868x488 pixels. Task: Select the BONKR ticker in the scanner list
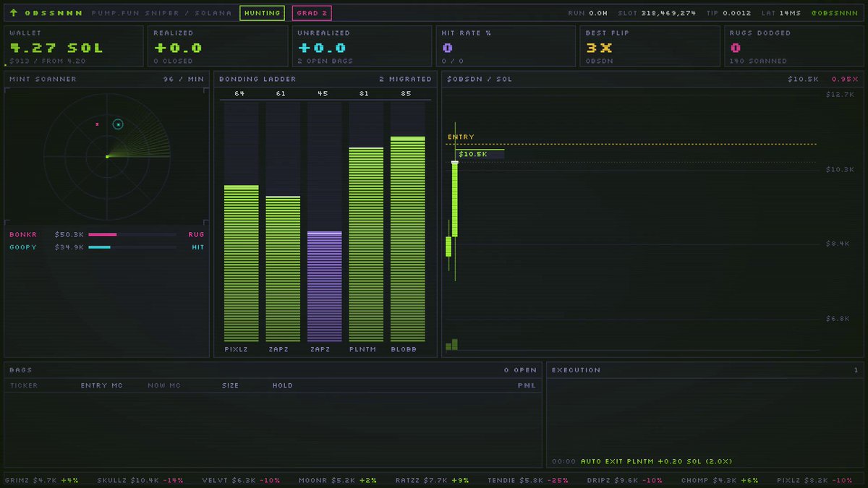tap(23, 234)
